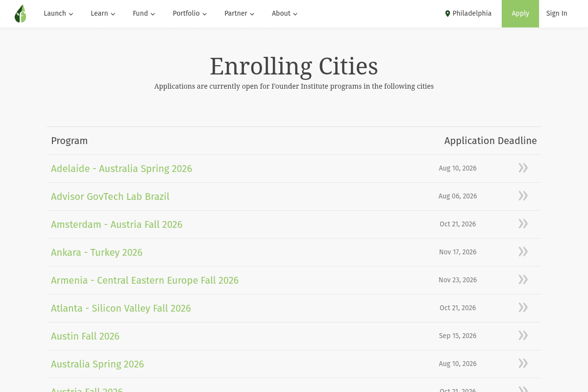Click the double-arrow icon for Austin Fall 2026
Screen dimensions: 588x392
(x=523, y=336)
